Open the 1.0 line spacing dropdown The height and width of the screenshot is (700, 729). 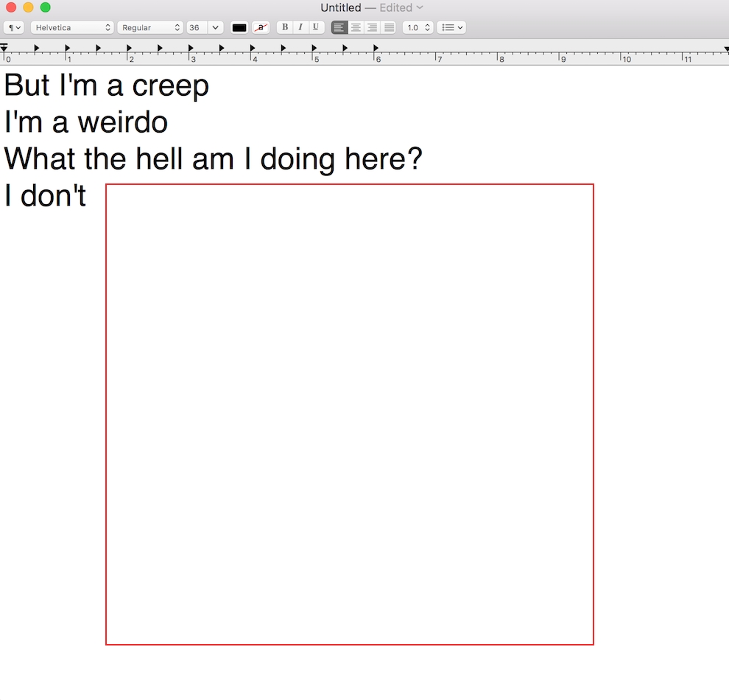click(418, 27)
